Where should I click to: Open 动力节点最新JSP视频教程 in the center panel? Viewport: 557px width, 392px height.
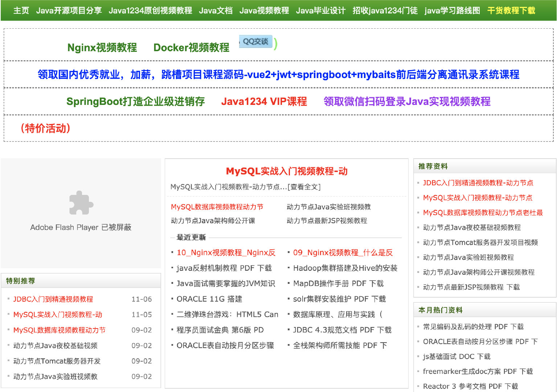[x=327, y=221]
